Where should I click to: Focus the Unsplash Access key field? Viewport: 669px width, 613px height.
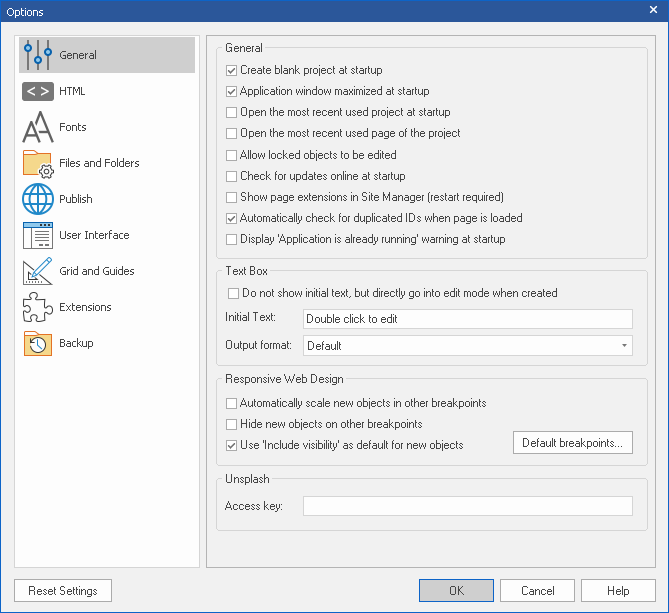(x=468, y=506)
